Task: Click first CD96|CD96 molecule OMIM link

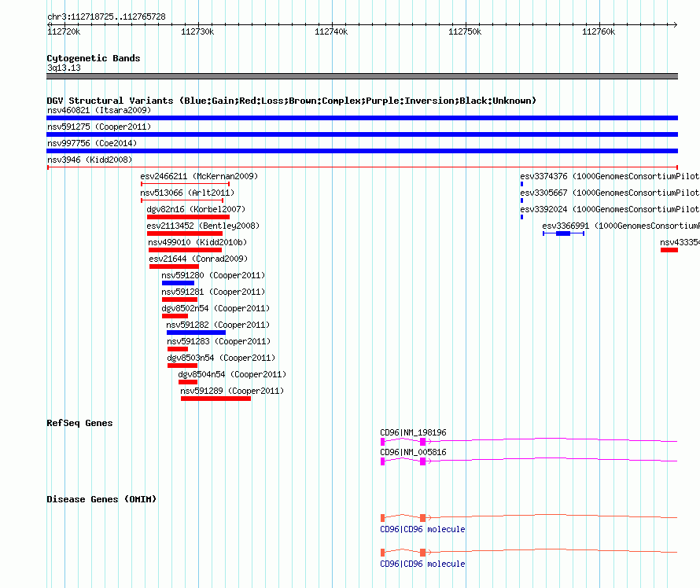Action: coord(422,529)
